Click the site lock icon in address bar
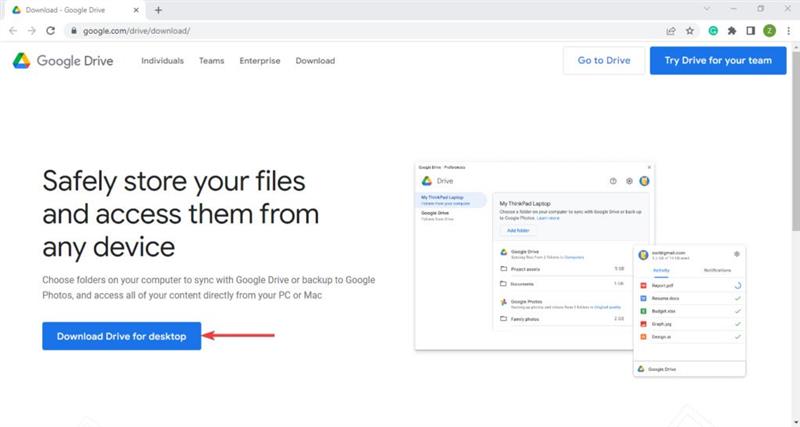Screen dimensions: 800x427 73,31
